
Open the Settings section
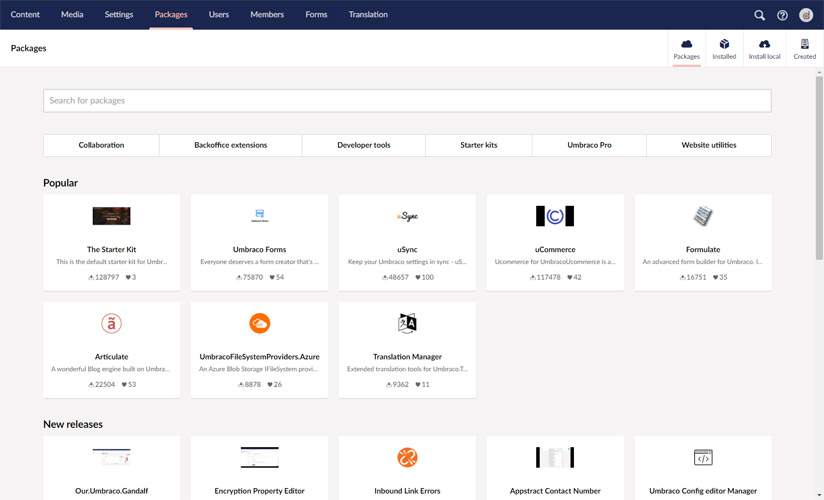pos(119,15)
